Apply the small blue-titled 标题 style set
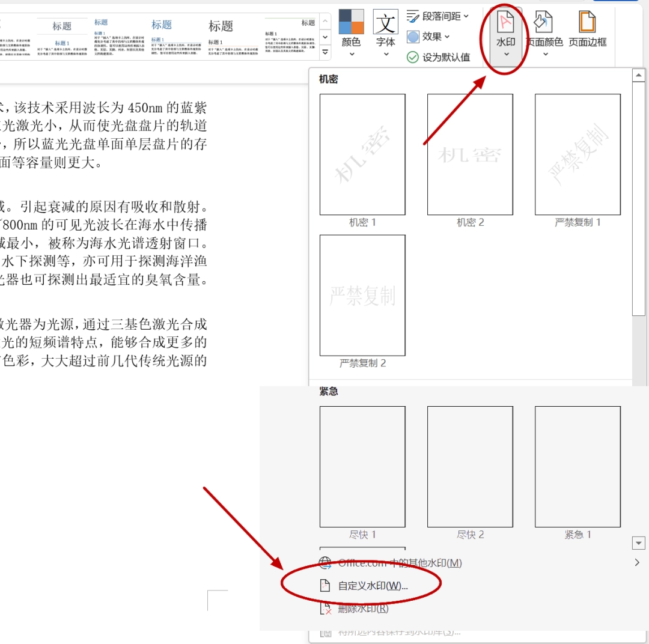This screenshot has height=644, width=649. (119, 37)
